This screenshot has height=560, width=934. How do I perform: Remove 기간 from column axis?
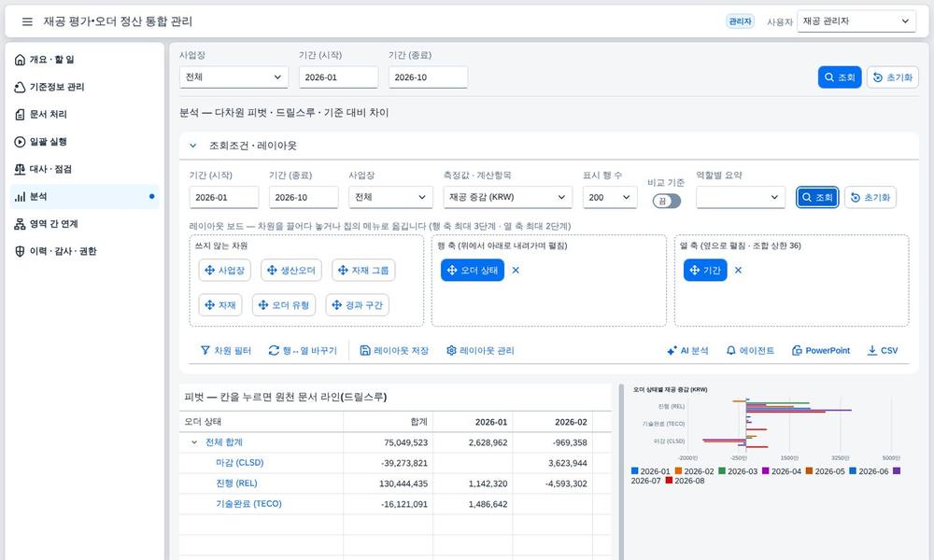738,270
